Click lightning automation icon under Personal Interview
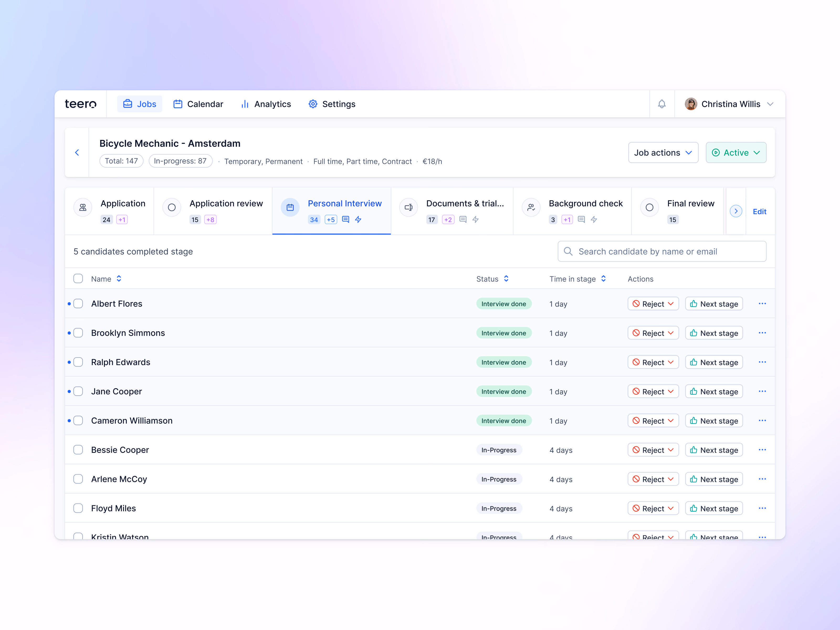Image resolution: width=840 pixels, height=630 pixels. [358, 219]
